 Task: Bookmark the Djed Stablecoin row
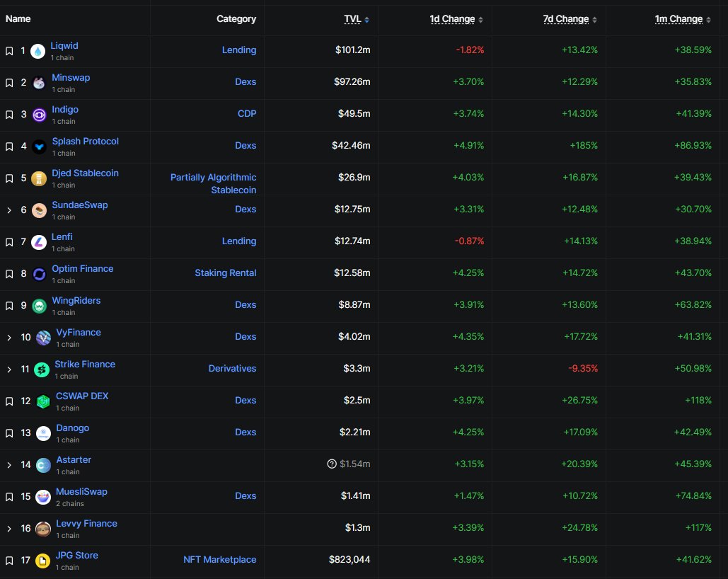pos(9,178)
